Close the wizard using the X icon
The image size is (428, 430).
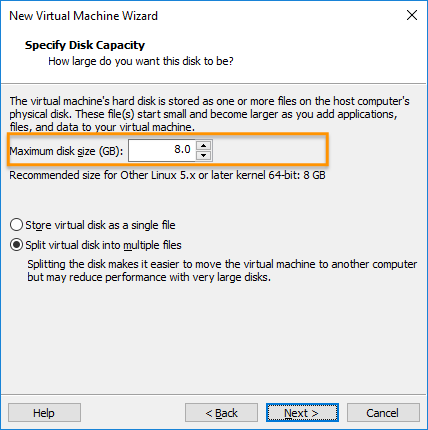pyautogui.click(x=412, y=15)
